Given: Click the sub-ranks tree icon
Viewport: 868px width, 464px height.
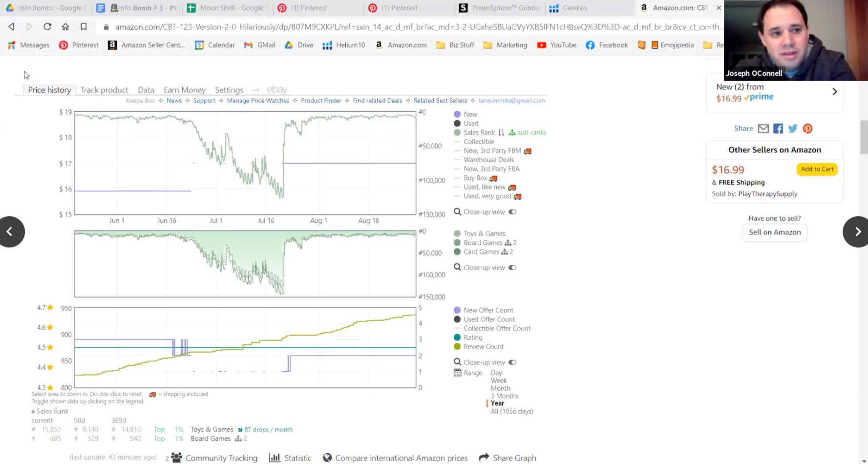Looking at the screenshot, I should pos(512,133).
